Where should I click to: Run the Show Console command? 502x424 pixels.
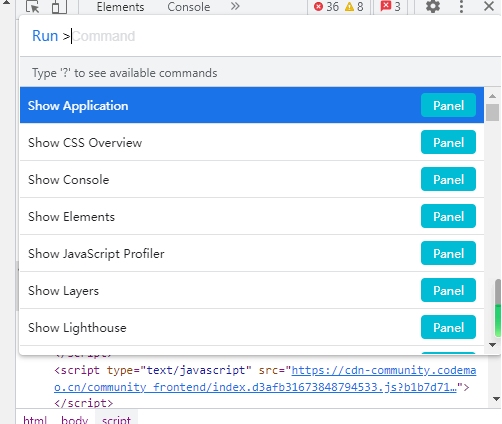click(x=252, y=179)
